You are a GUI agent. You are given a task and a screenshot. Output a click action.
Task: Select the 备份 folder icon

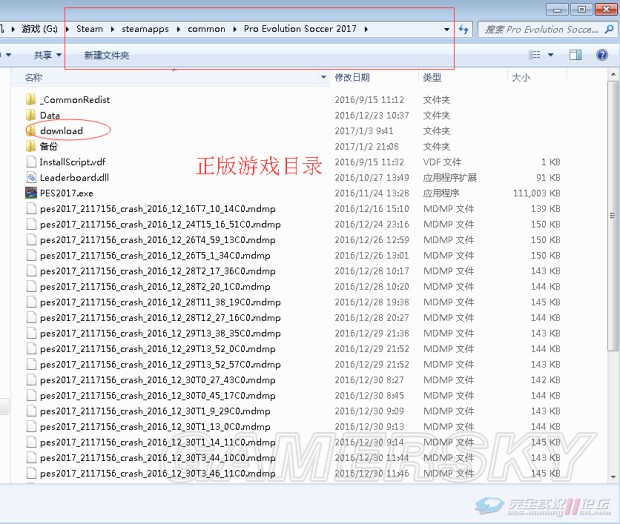coord(30,146)
